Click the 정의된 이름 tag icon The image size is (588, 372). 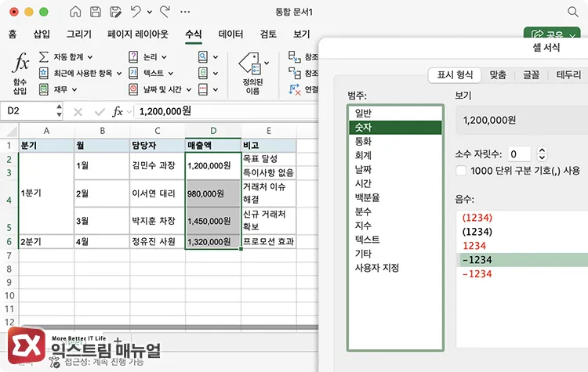(x=250, y=63)
